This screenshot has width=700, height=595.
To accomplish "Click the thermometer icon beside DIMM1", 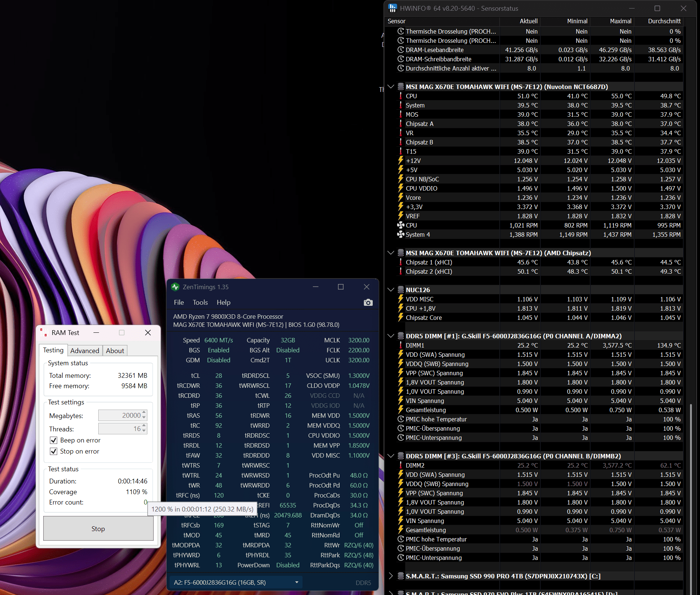I will 401,345.
